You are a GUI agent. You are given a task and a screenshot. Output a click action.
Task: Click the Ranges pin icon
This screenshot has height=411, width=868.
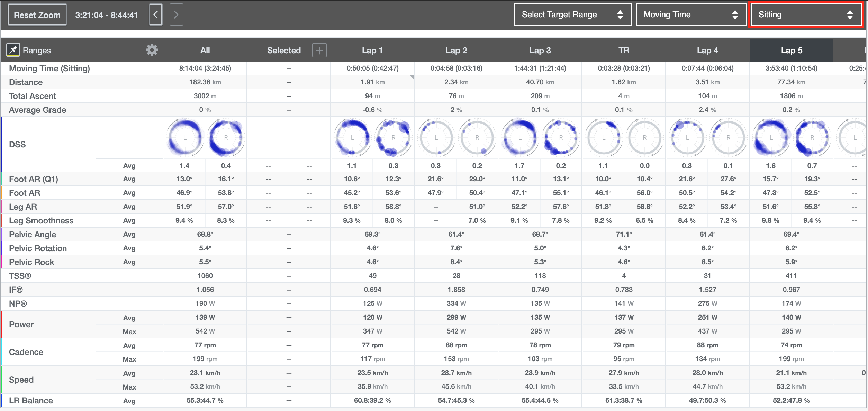click(x=13, y=50)
